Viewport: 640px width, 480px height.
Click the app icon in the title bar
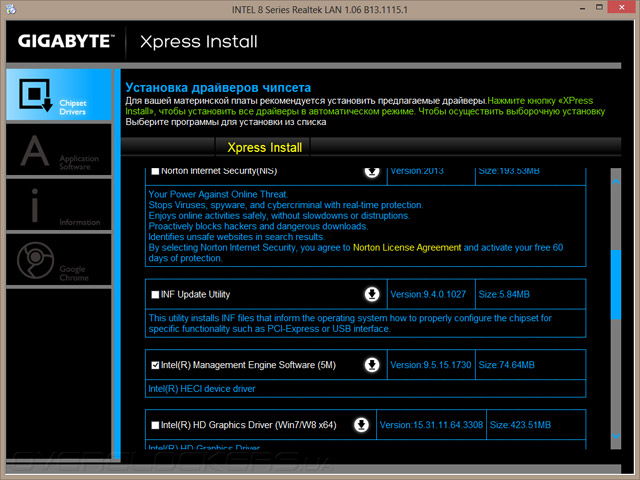click(11, 9)
